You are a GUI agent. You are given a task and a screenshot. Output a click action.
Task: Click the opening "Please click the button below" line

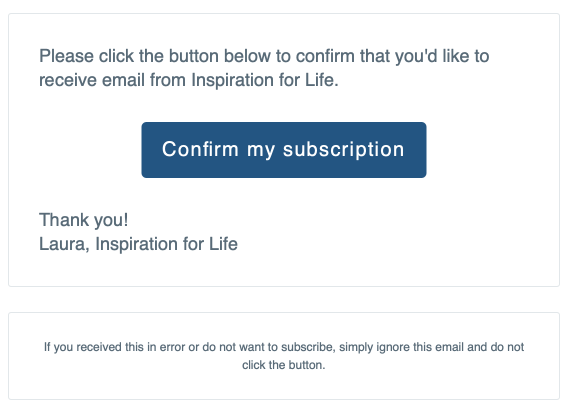(264, 56)
